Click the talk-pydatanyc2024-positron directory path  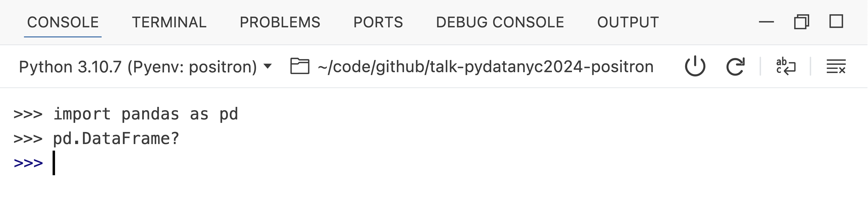(485, 66)
